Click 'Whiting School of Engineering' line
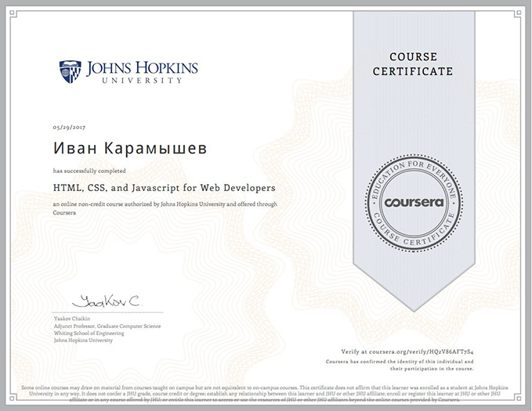Viewport: 532px width, 411px height. click(89, 333)
